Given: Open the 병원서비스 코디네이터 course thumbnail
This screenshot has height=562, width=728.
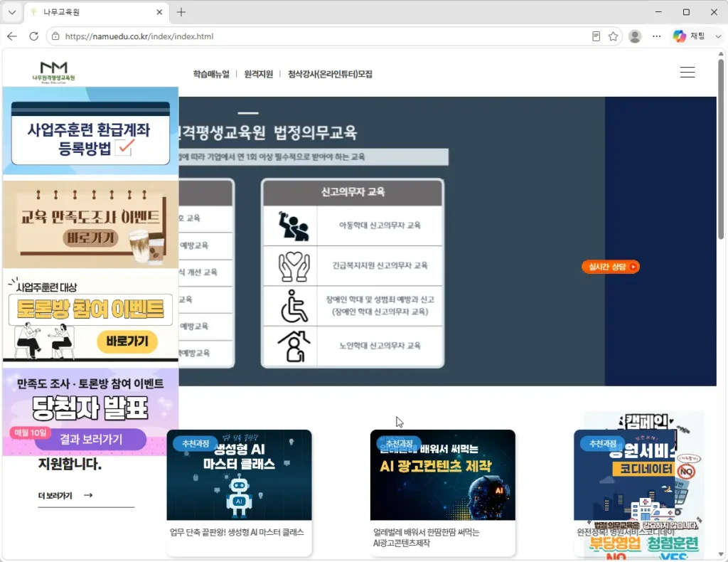Looking at the screenshot, I should point(624,474).
